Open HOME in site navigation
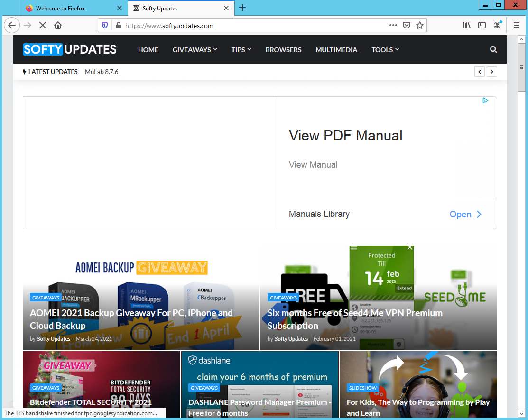This screenshot has height=420, width=528. [x=148, y=49]
